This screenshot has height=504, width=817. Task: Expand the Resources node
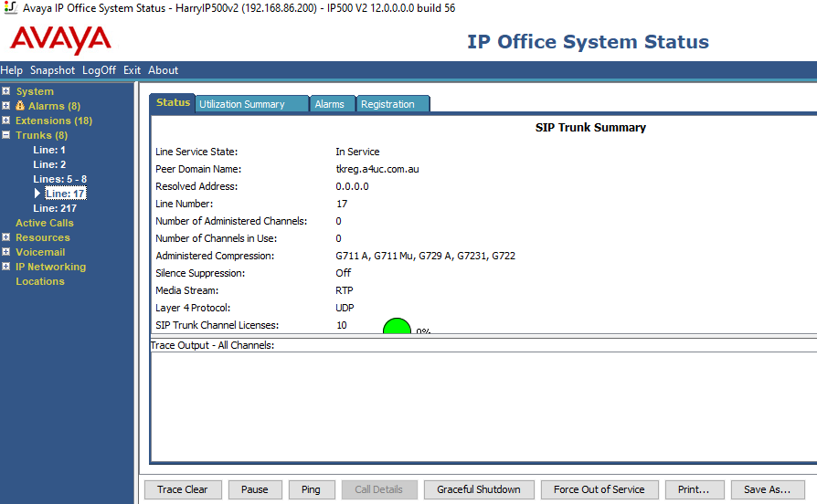[x=5, y=237]
